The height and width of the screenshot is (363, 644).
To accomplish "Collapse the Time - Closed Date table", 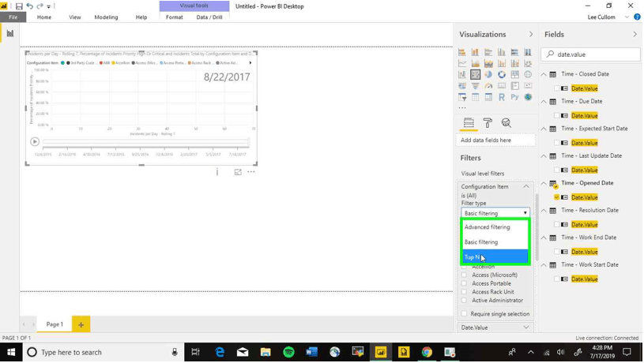I will pyautogui.click(x=544, y=74).
